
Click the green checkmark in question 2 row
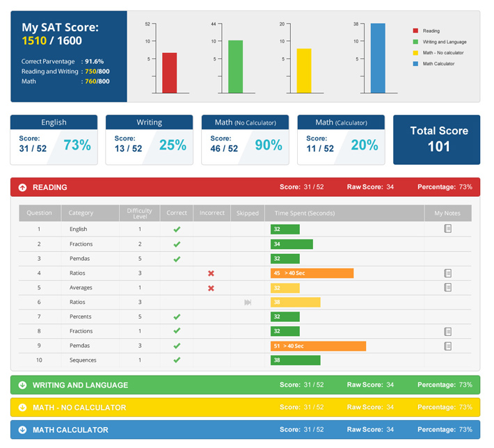(x=177, y=244)
